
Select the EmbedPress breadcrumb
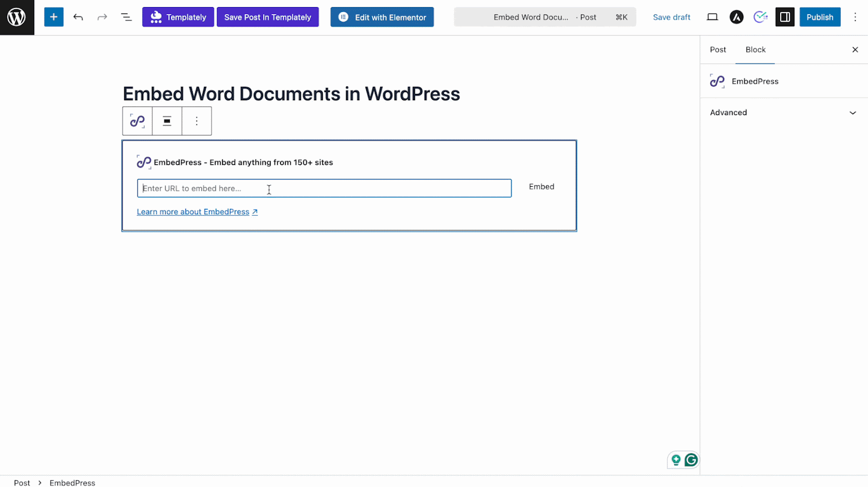click(x=72, y=483)
